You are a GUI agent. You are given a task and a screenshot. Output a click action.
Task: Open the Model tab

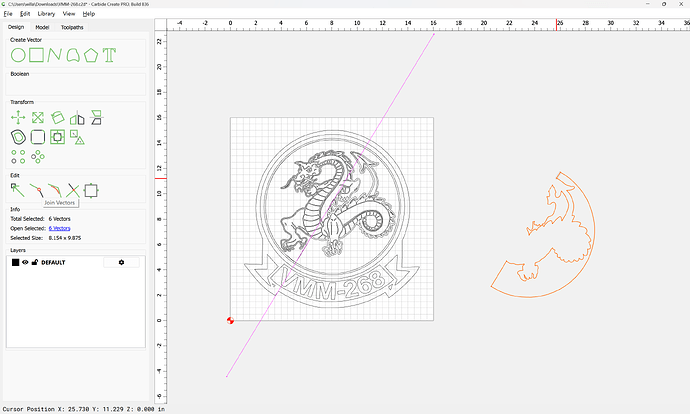42,27
